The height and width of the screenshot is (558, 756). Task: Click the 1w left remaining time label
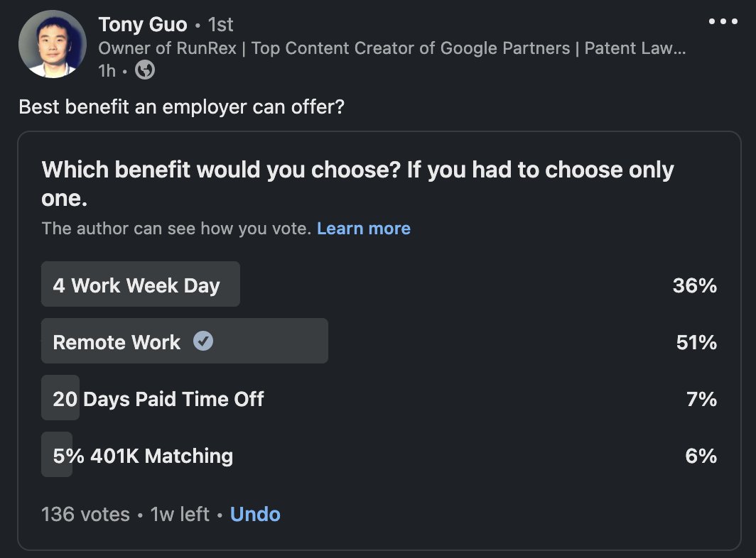pyautogui.click(x=180, y=514)
